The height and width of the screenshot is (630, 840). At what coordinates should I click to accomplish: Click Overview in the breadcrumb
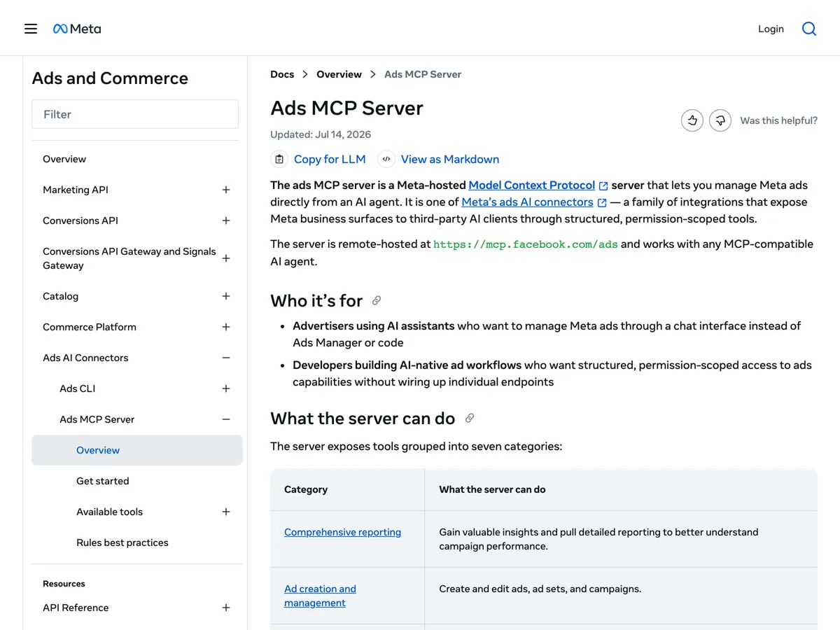(339, 74)
